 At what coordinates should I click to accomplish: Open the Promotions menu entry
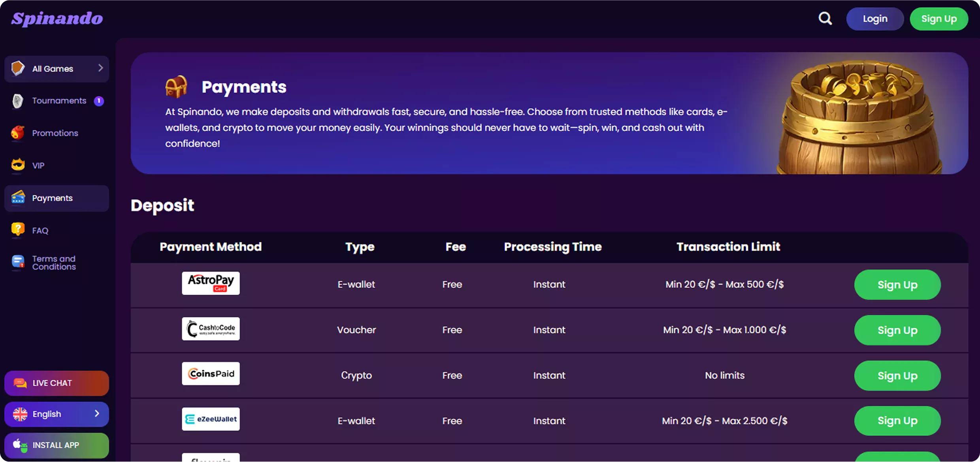(x=55, y=133)
